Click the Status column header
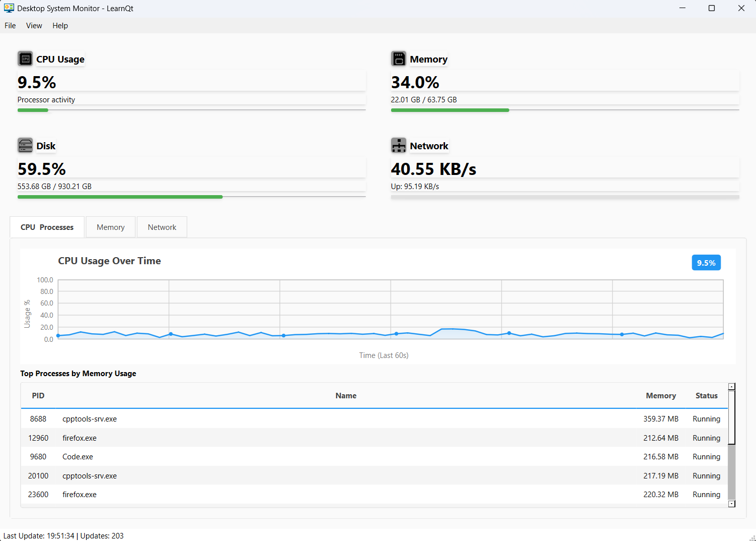This screenshot has width=756, height=541. point(706,396)
